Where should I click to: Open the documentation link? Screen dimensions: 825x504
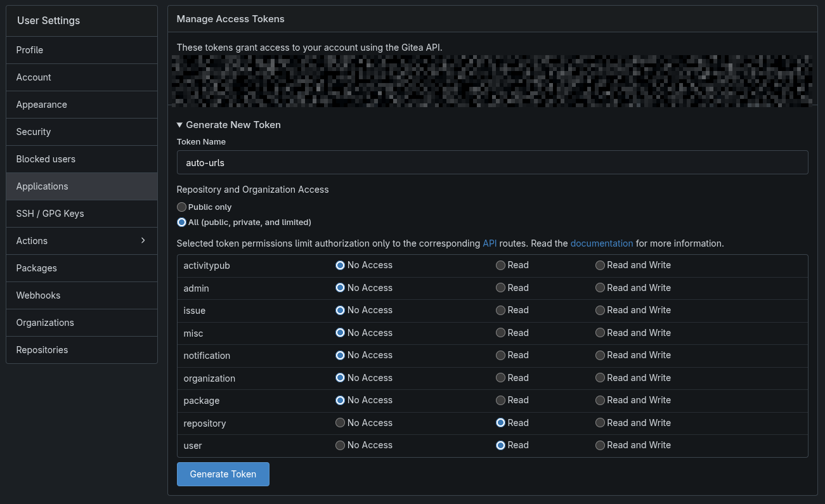[601, 243]
